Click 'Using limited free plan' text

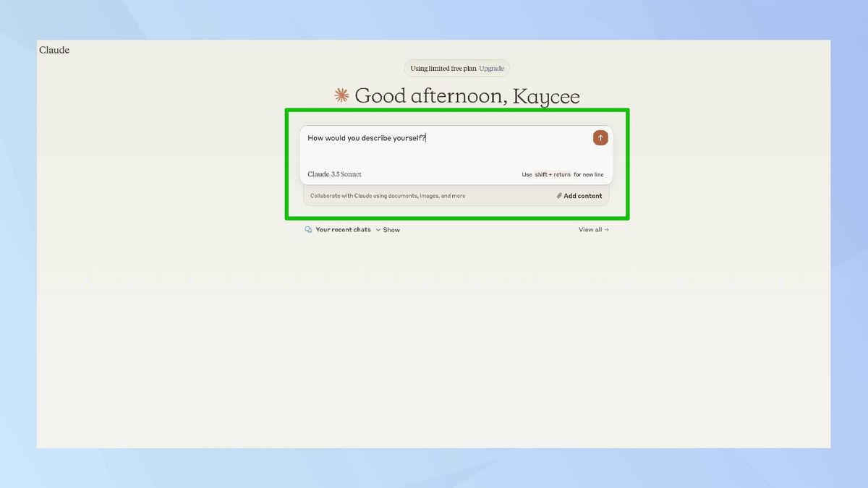point(443,69)
